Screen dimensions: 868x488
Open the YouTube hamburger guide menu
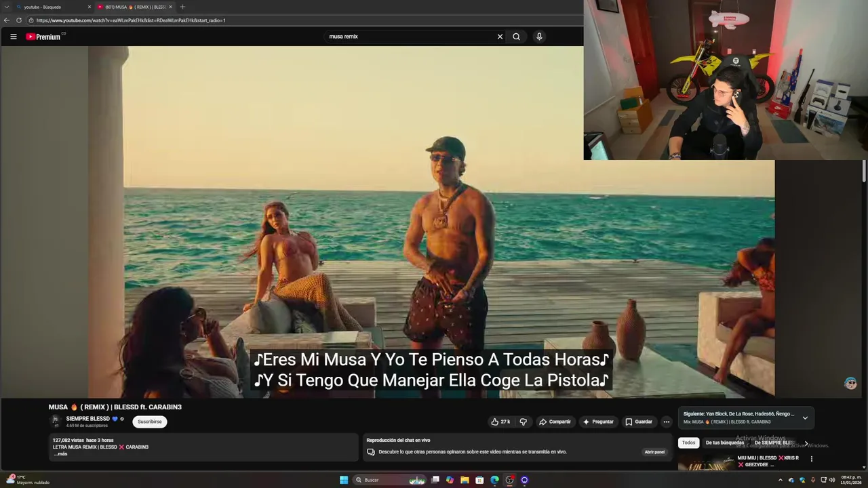(x=13, y=37)
